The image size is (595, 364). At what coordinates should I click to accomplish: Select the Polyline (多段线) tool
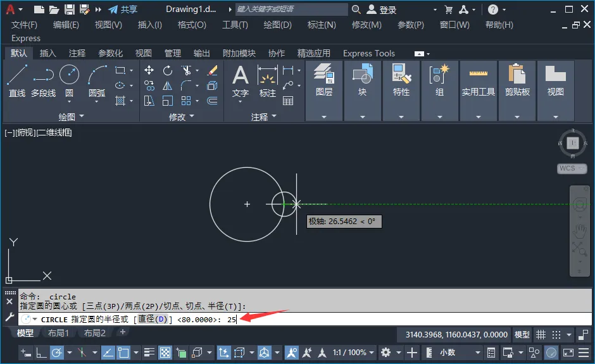(43, 80)
